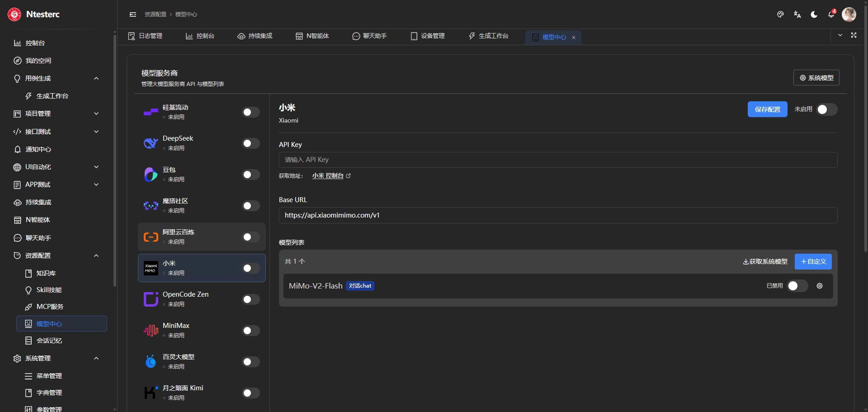The image size is (868, 412).
Task: Click the language translation icon
Action: 797,14
